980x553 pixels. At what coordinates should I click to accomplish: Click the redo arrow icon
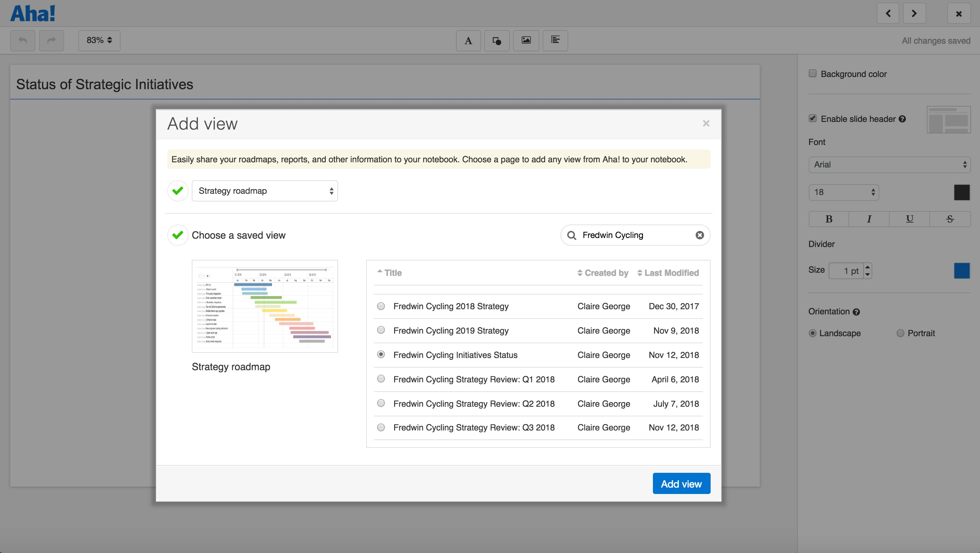[x=51, y=40]
